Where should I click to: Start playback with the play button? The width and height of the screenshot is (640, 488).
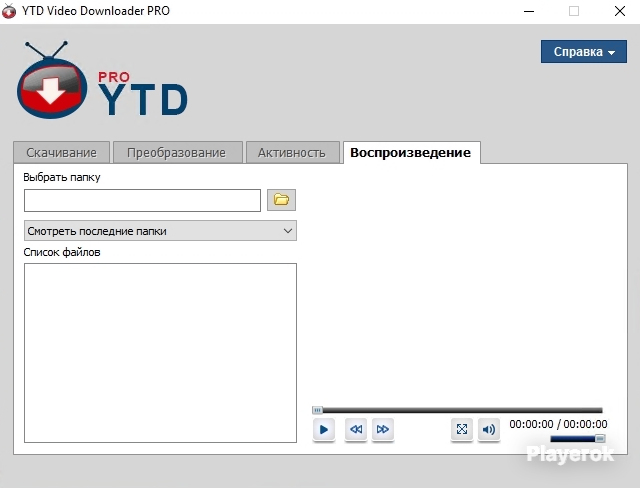324,429
